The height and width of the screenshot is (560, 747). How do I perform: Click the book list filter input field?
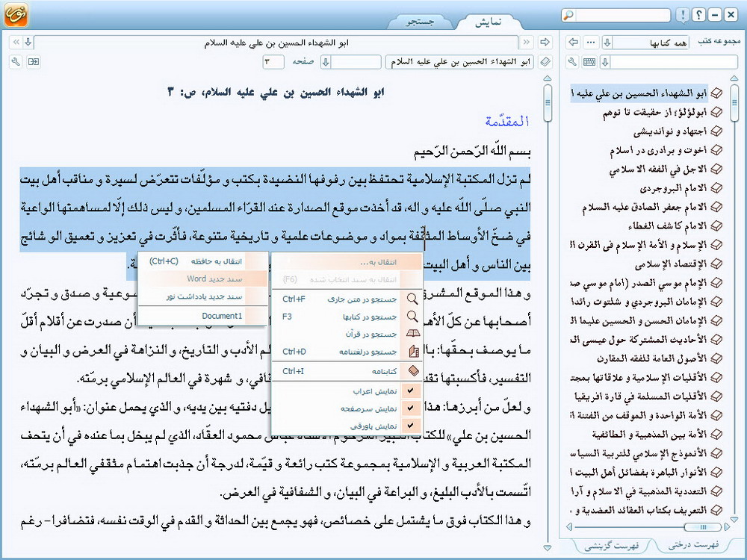(674, 62)
